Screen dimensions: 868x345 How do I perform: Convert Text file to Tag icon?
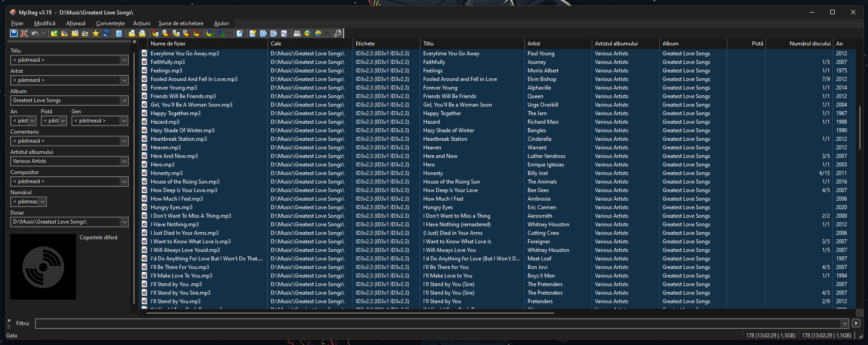[186, 33]
